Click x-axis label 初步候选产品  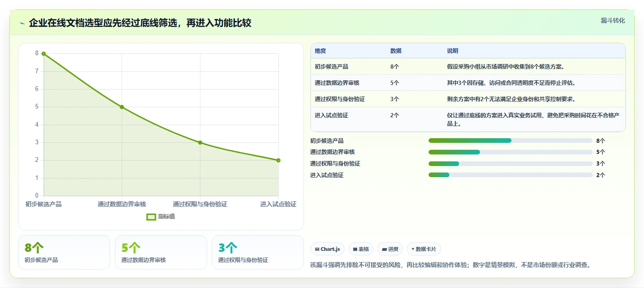pos(44,205)
